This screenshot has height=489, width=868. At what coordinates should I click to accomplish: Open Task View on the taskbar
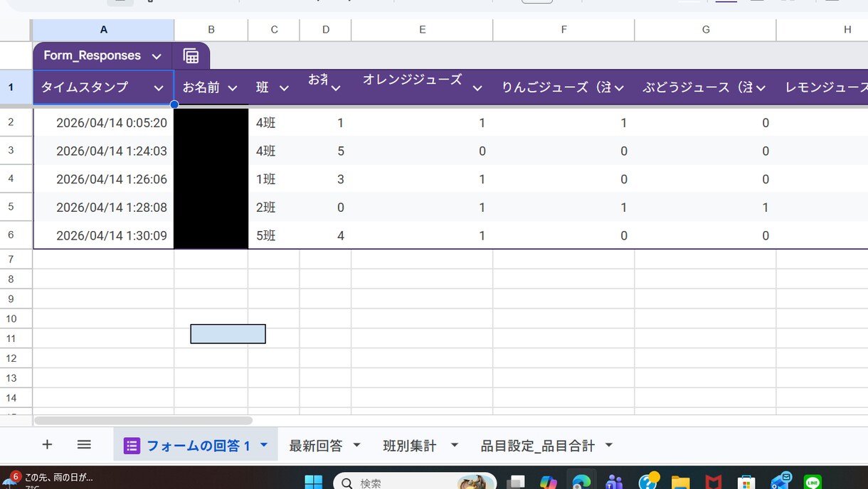coord(515,483)
